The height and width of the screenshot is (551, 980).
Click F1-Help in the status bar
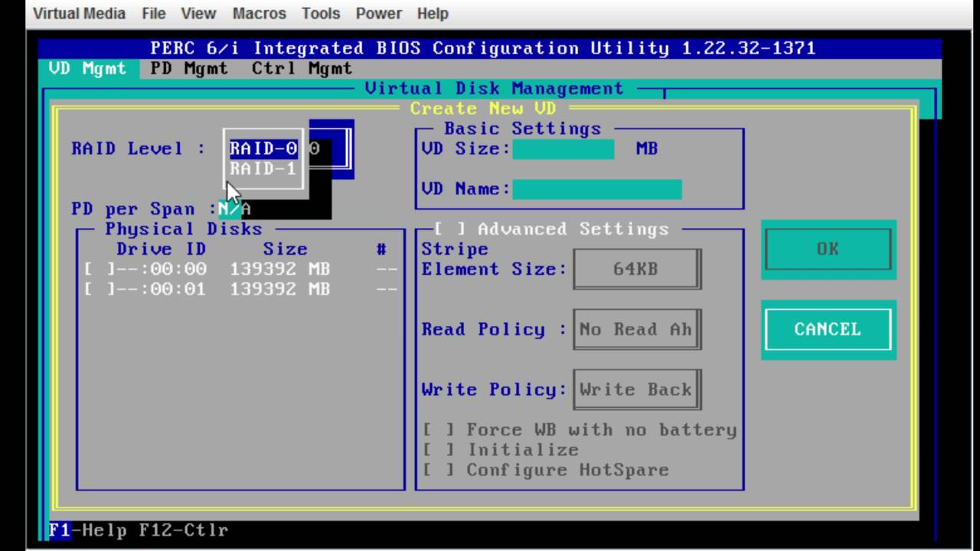point(87,530)
